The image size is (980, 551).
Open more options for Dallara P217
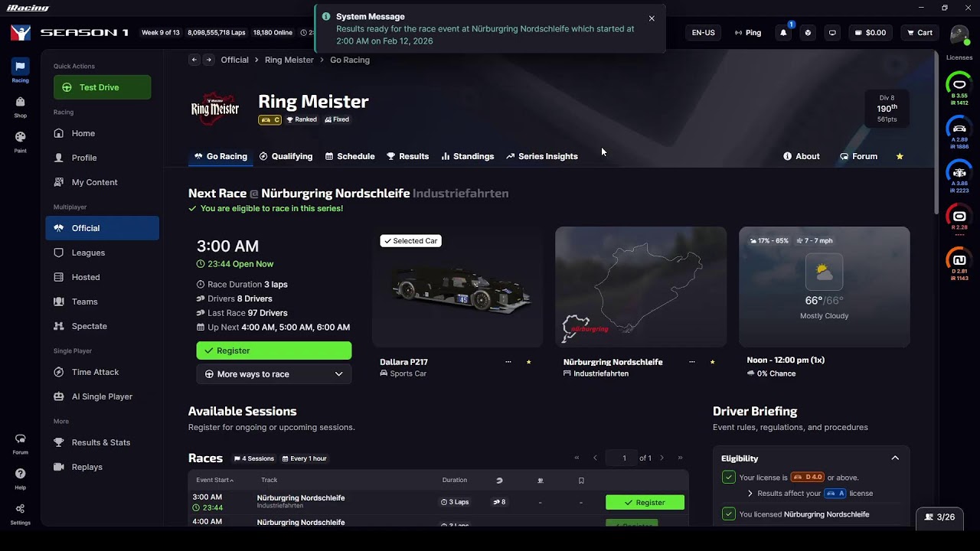coord(508,362)
